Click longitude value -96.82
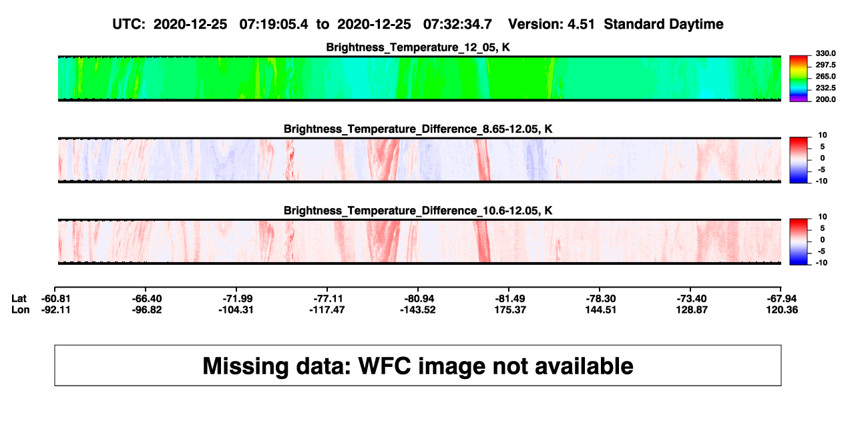 pos(147,310)
